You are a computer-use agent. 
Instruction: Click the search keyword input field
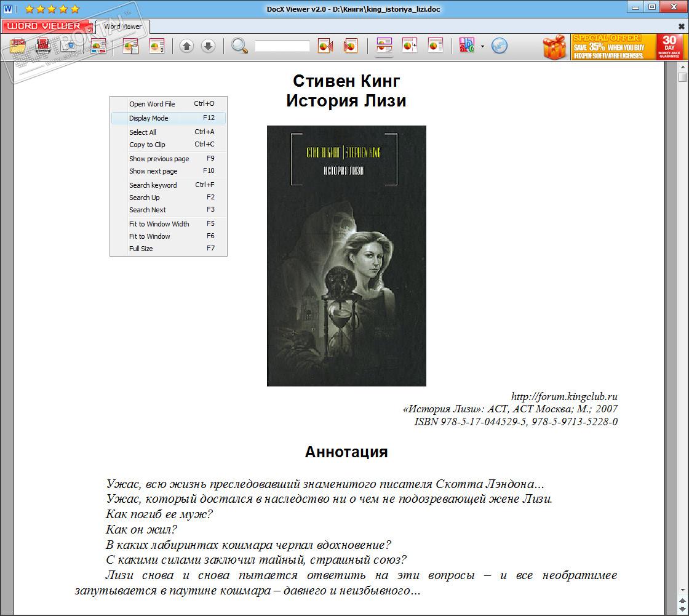coord(282,46)
